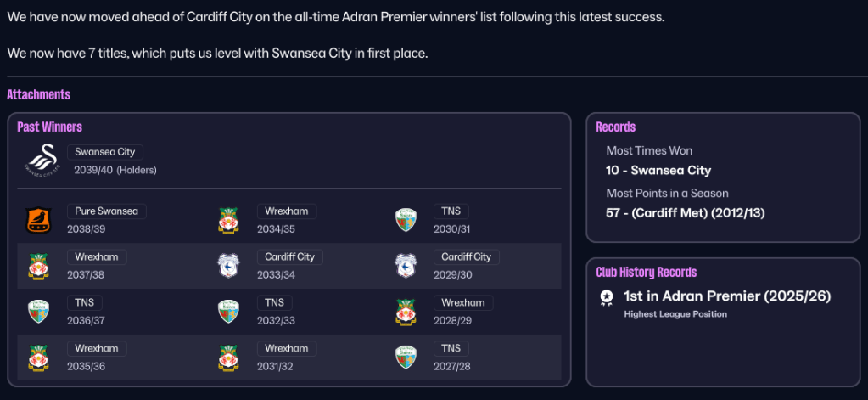Screen dimensions: 868x400
Task: Click the TNS badge for 2036/37
Action: pos(38,311)
